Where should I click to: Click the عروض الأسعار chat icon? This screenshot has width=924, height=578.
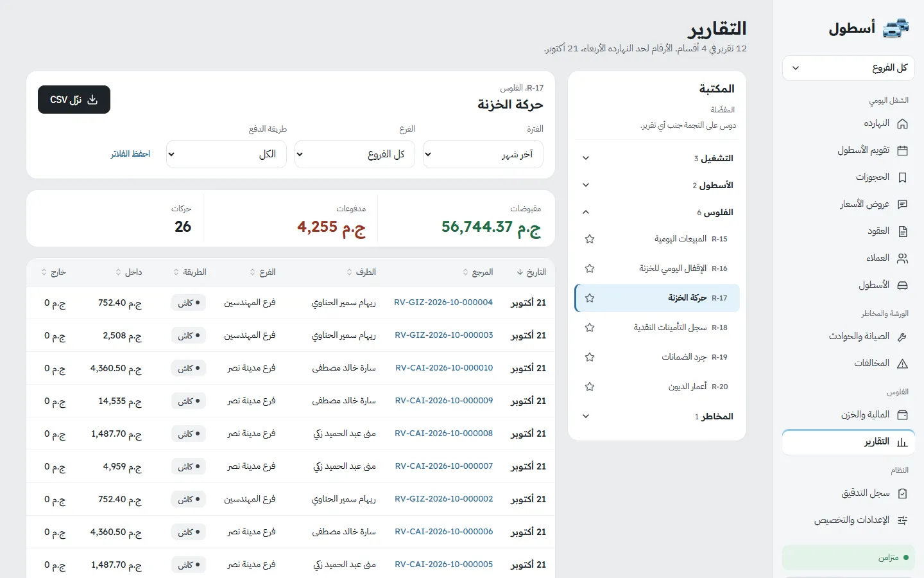click(902, 204)
